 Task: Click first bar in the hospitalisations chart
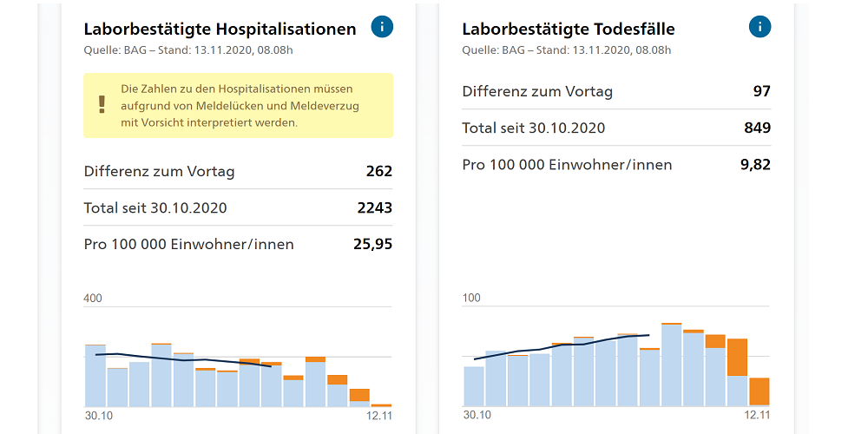pos(95,376)
